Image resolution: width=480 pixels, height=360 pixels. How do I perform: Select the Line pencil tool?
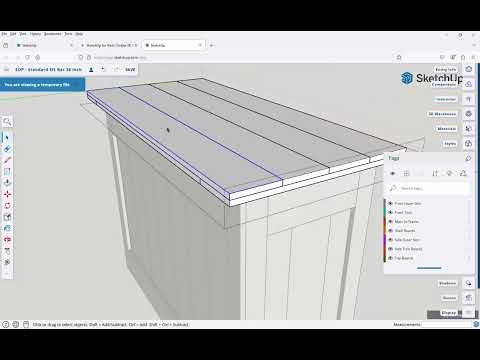coord(7,160)
